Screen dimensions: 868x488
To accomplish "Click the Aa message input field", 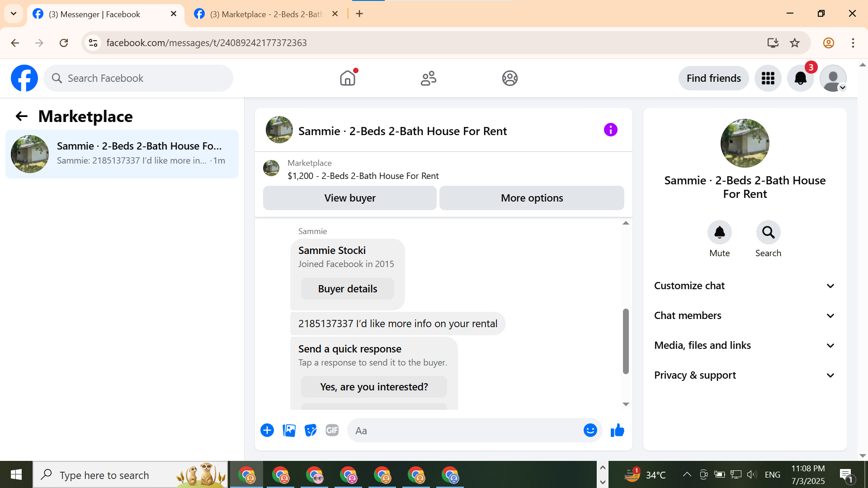I will (466, 431).
